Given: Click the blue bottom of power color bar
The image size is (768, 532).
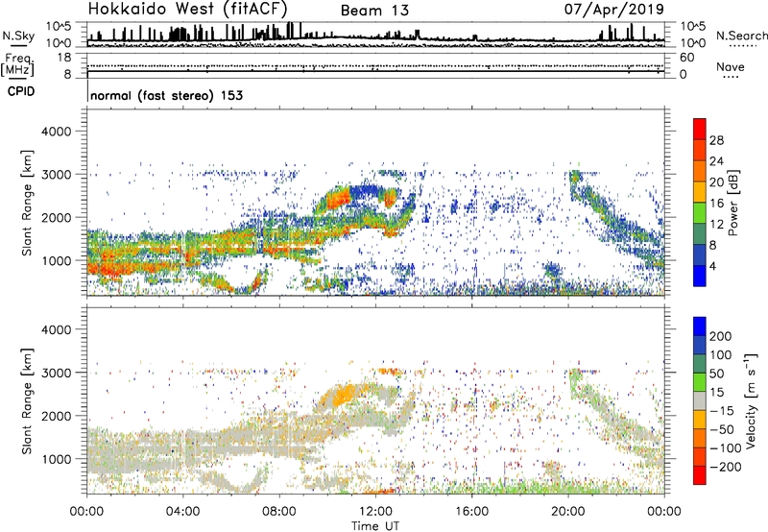Looking at the screenshot, I should click(x=700, y=276).
